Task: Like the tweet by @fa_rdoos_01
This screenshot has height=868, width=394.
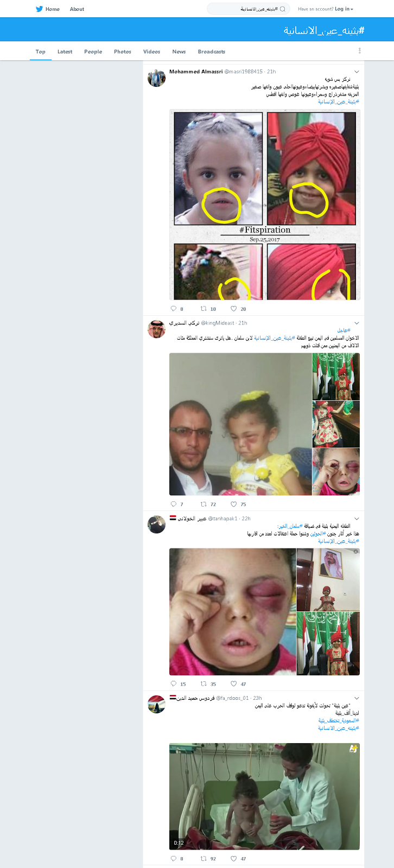Action: 234,858
